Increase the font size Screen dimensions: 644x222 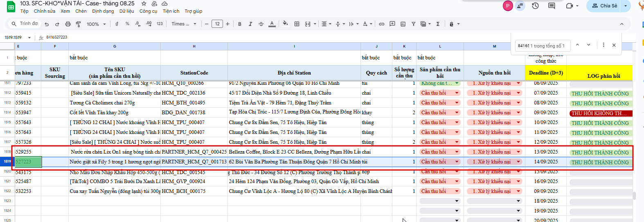pos(227,24)
